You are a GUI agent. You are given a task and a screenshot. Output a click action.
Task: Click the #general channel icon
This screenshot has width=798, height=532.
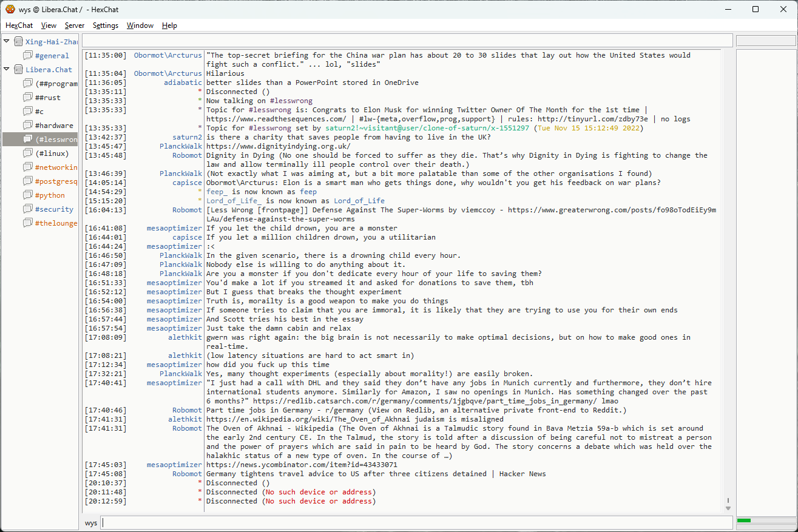28,56
